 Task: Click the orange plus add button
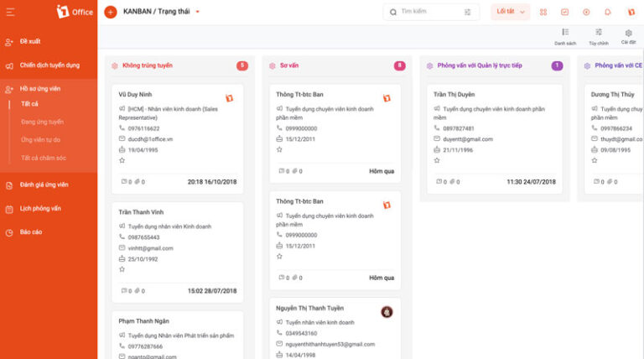point(111,12)
